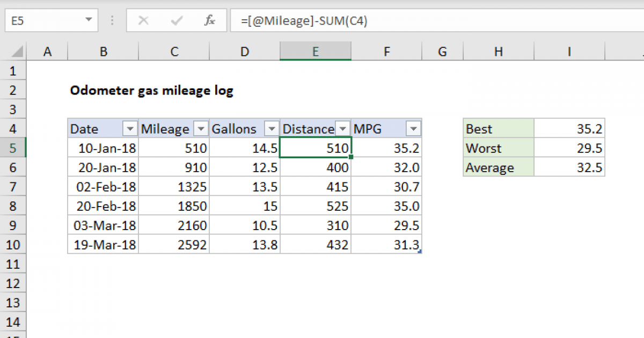
Task: Open the MPG column filter dropdown
Action: pos(413,129)
